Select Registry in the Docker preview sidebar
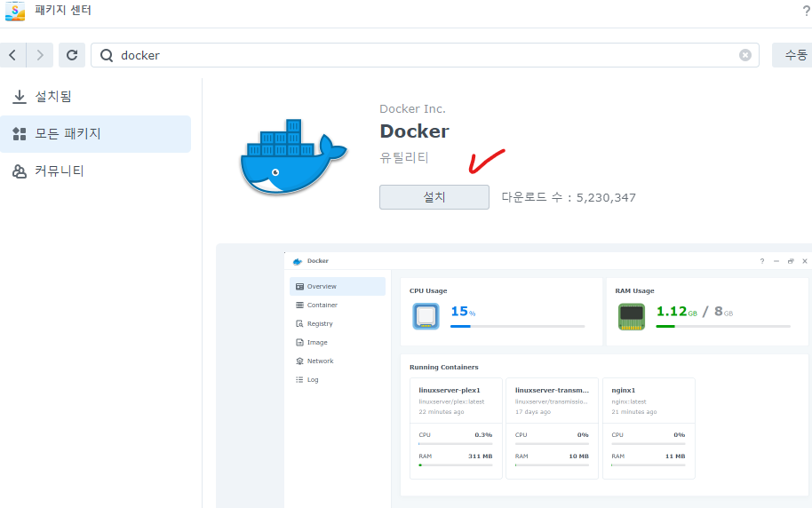Viewport: 812px width, 508px height. [338, 323]
